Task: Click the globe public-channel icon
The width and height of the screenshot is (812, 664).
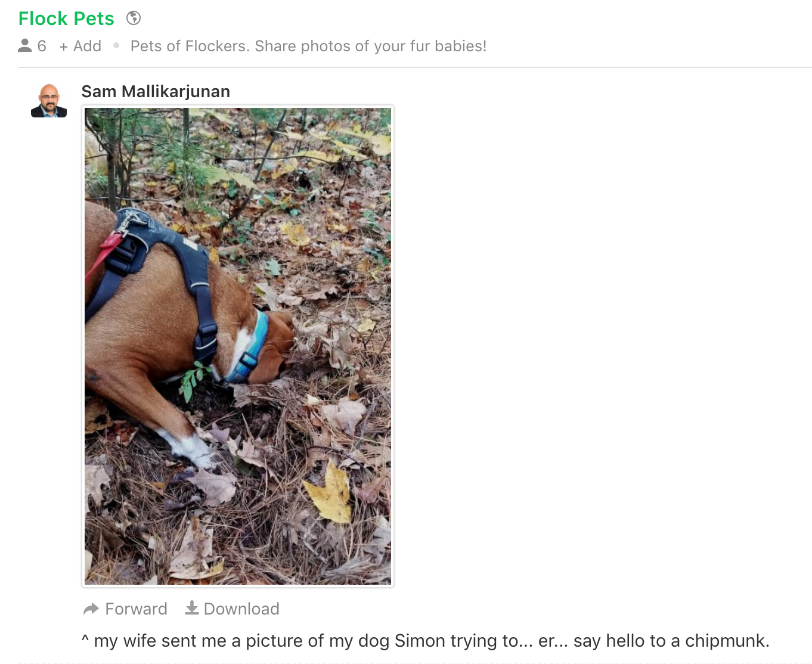Action: [x=134, y=18]
